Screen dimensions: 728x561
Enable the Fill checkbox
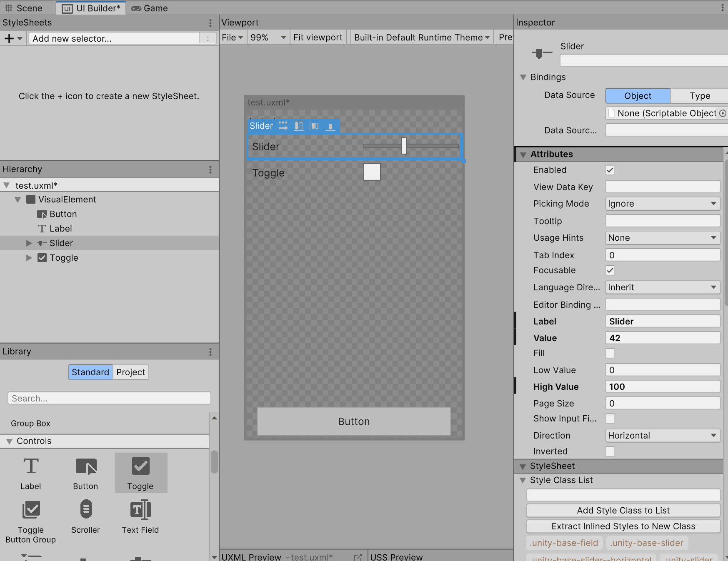(x=610, y=354)
